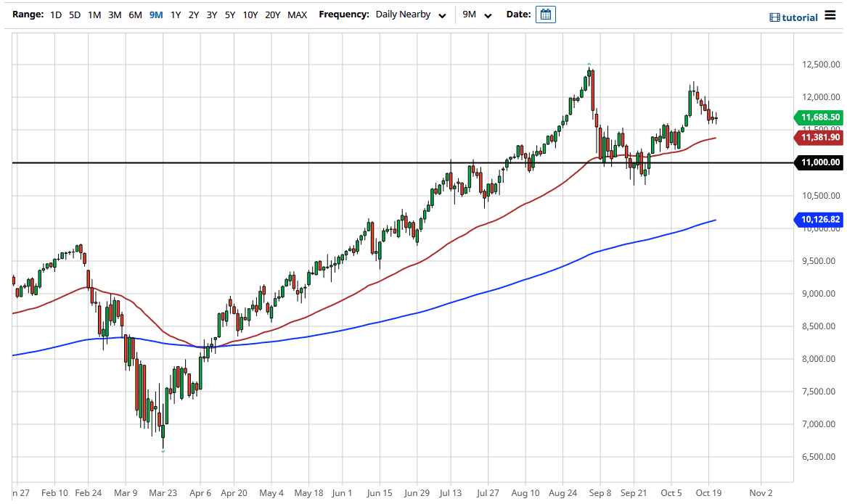847x504 pixels.
Task: Open the Date calendar picker icon
Action: coord(544,14)
